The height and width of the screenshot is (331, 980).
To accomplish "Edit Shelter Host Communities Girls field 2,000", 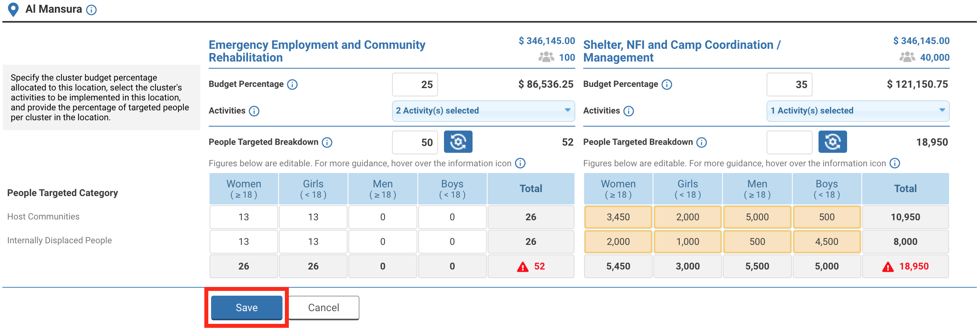I will 688,217.
